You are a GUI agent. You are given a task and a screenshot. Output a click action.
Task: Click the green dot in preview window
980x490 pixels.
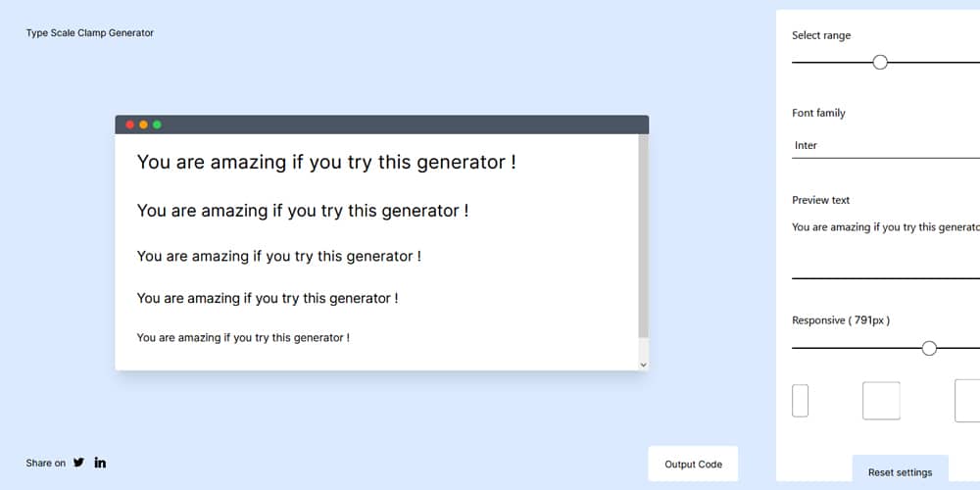tap(157, 124)
